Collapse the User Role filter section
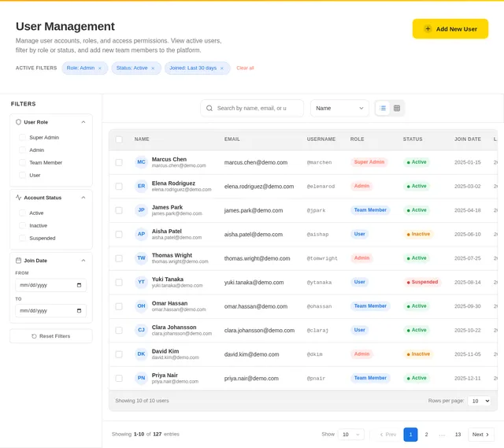The width and height of the screenshot is (504, 448). [83, 122]
